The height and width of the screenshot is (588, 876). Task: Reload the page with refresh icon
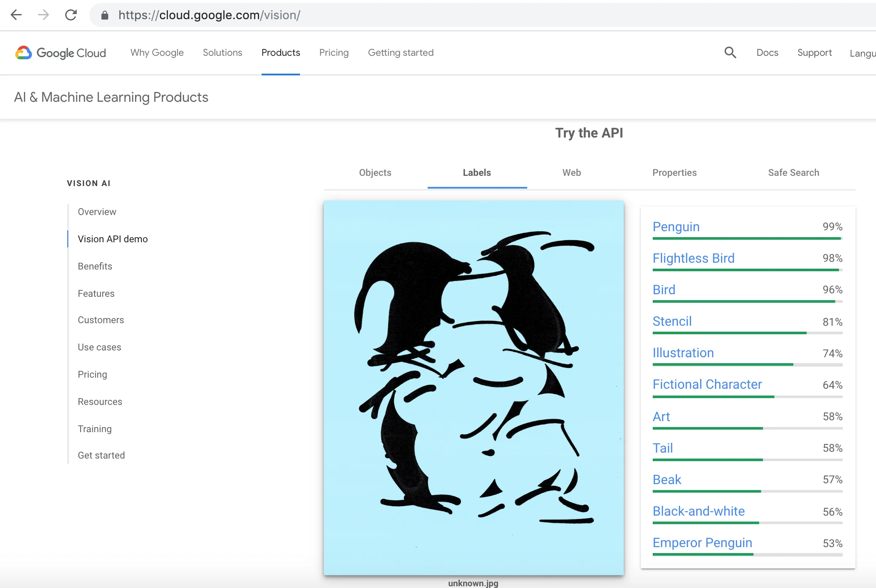tap(71, 15)
